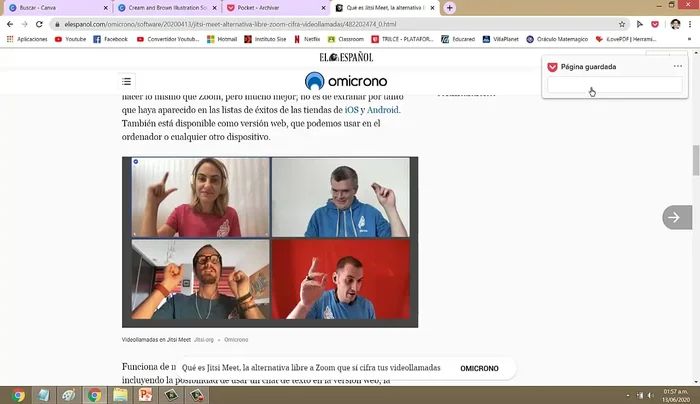This screenshot has height=404, width=700.
Task: Open Chrome from the taskbar start area
Action: tap(18, 395)
